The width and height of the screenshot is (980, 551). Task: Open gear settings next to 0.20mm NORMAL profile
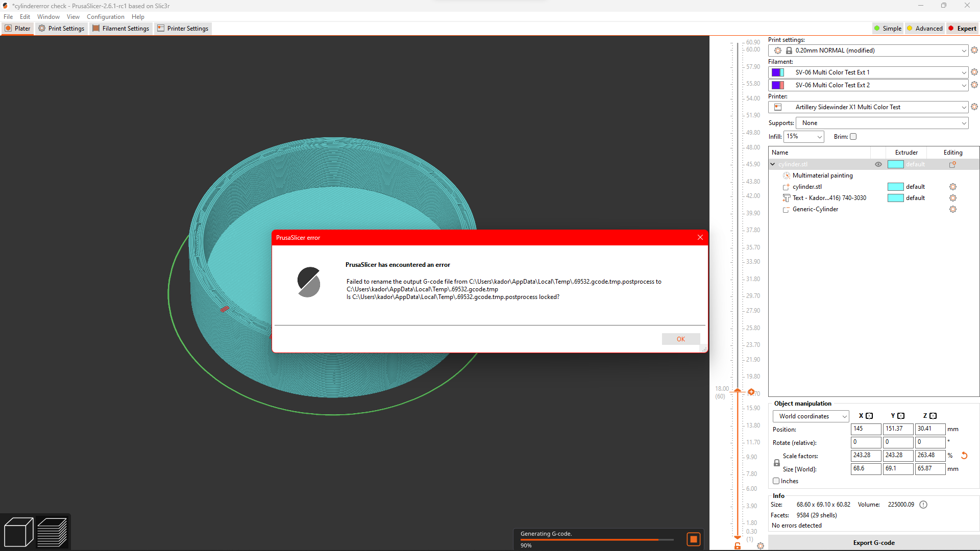click(x=974, y=50)
